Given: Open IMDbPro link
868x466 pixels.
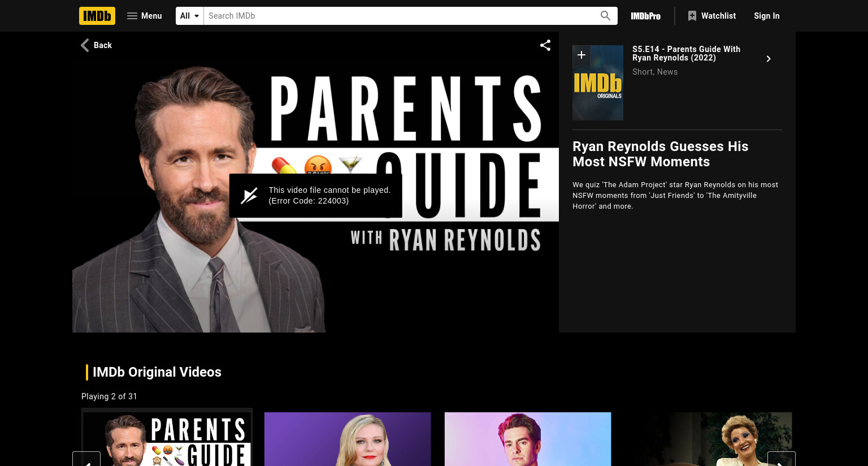Looking at the screenshot, I should point(645,16).
